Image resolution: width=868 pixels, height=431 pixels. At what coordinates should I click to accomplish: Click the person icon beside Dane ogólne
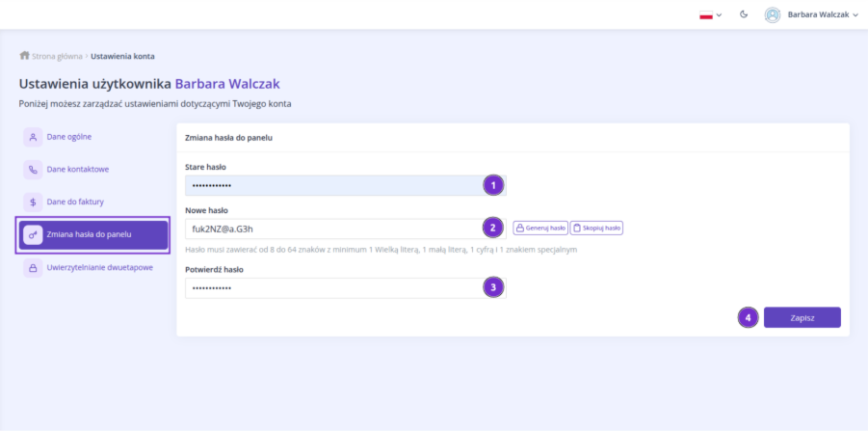[33, 137]
